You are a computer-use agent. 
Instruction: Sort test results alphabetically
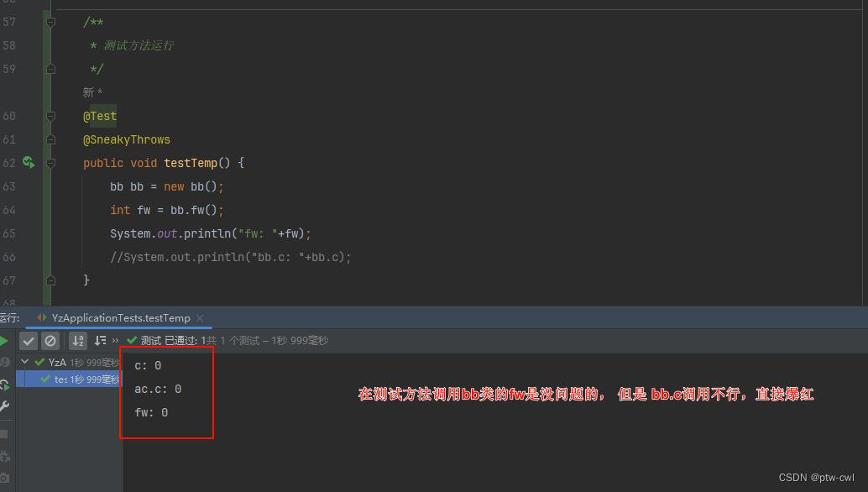click(x=78, y=341)
